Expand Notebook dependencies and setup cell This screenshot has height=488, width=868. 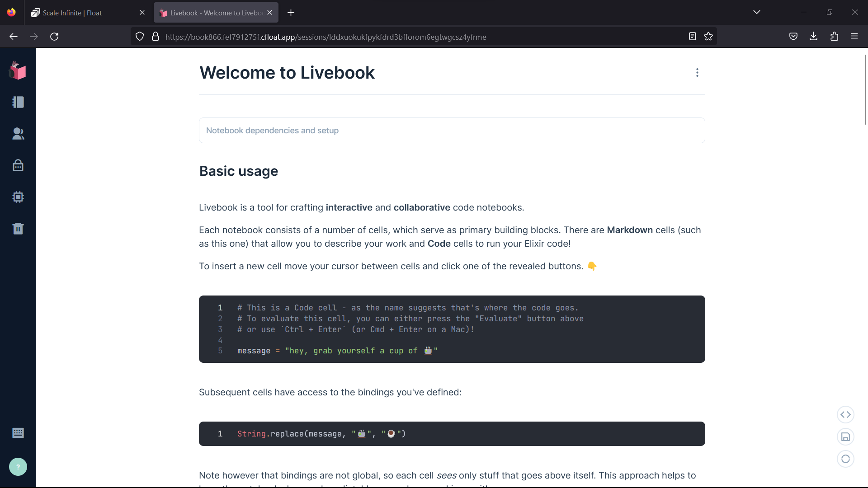(452, 131)
